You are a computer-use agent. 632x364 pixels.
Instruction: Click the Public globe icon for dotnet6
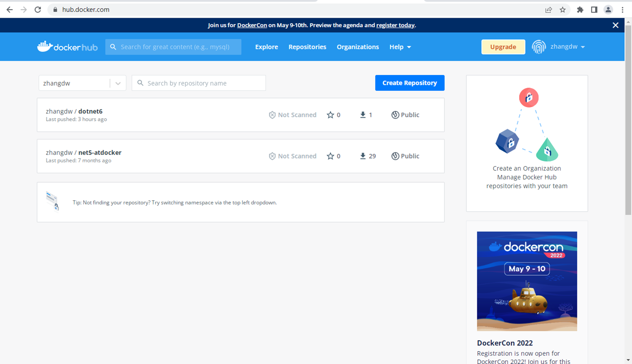pos(395,115)
